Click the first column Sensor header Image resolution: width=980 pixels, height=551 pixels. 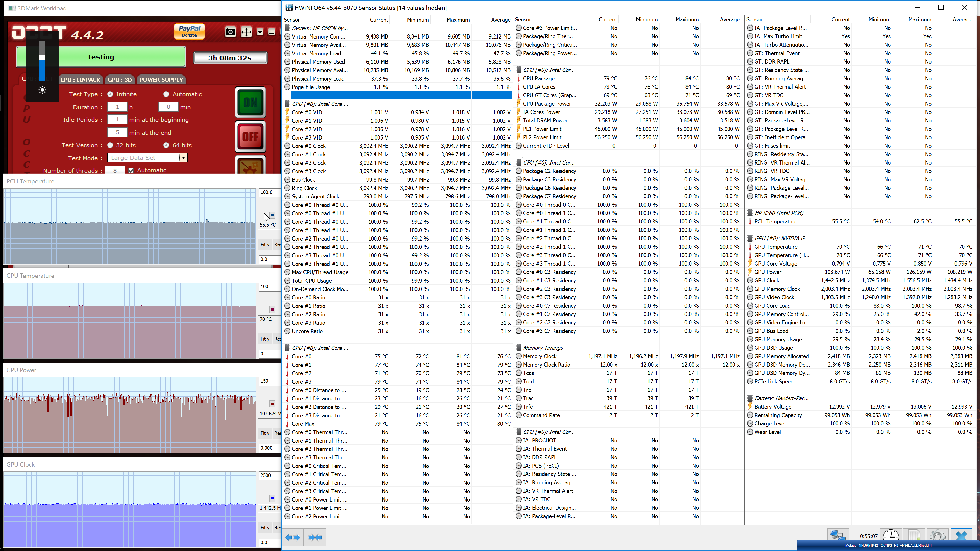[x=292, y=20]
